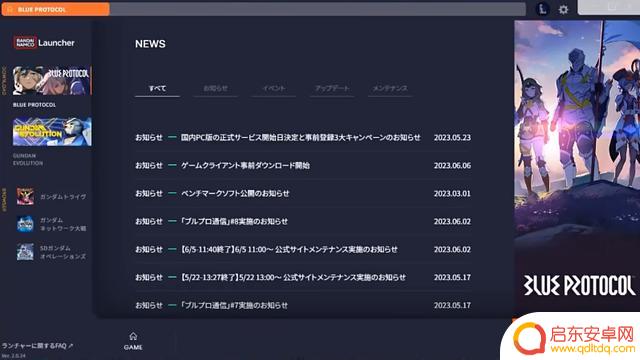This screenshot has height=360, width=640.
Task: Click the date 2023.05.23
Action: (x=452, y=138)
